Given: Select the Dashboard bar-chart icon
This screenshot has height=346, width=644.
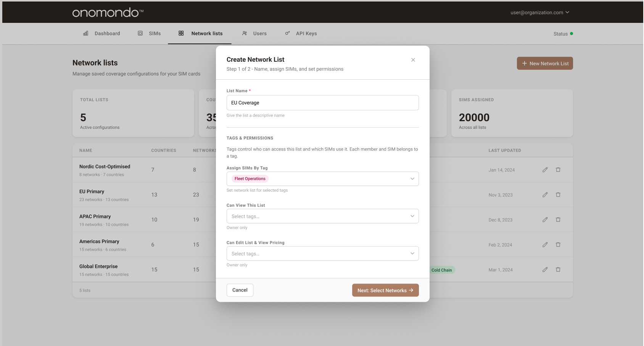Looking at the screenshot, I should tap(85, 33).
